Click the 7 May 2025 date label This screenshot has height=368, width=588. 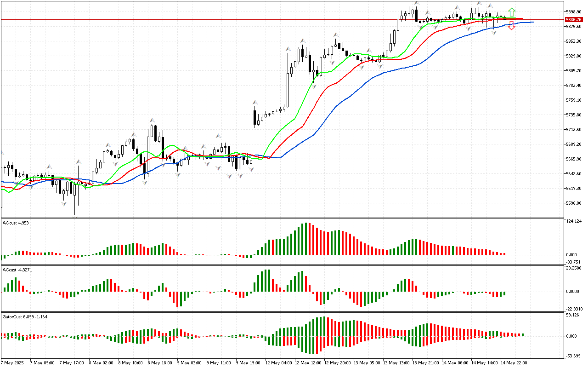pyautogui.click(x=12, y=363)
